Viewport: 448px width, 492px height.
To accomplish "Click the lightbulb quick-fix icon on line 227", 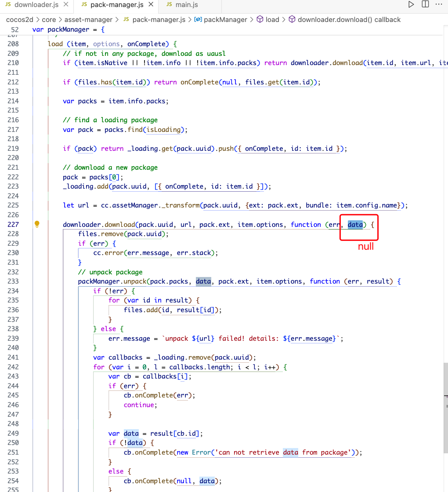I will pyautogui.click(x=37, y=224).
